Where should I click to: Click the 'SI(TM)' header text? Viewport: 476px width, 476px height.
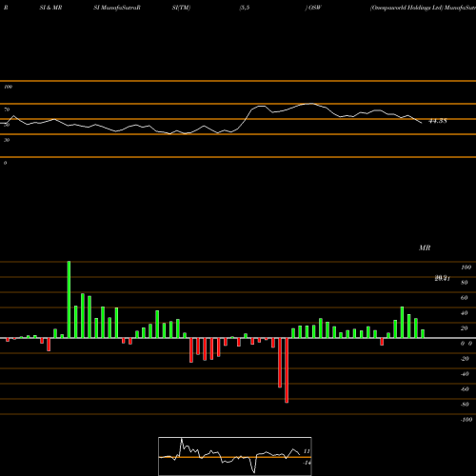(x=181, y=8)
